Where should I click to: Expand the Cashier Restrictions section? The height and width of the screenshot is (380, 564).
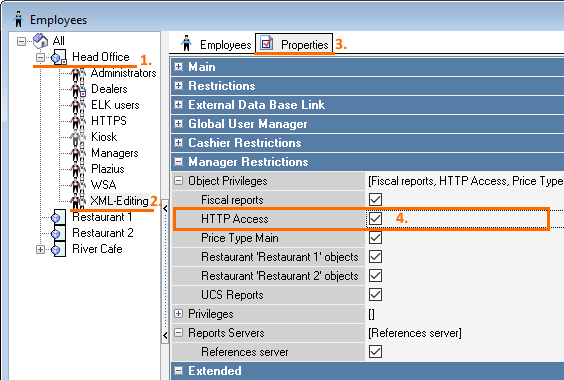178,143
